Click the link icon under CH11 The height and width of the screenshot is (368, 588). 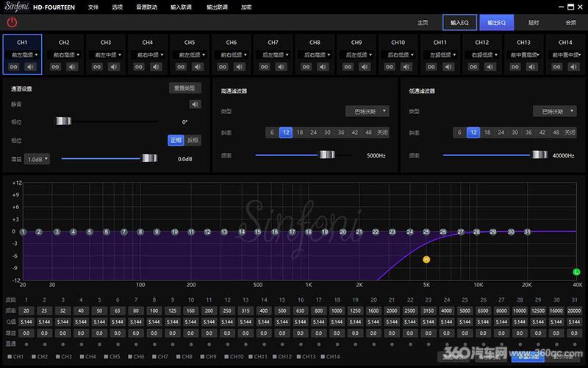(x=431, y=67)
